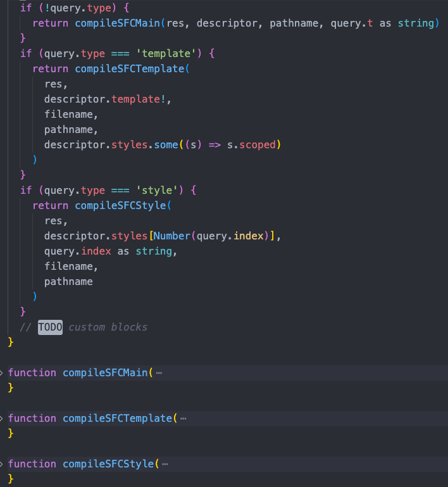
Task: Place cursor on 'template' string literal
Action: [x=166, y=54]
